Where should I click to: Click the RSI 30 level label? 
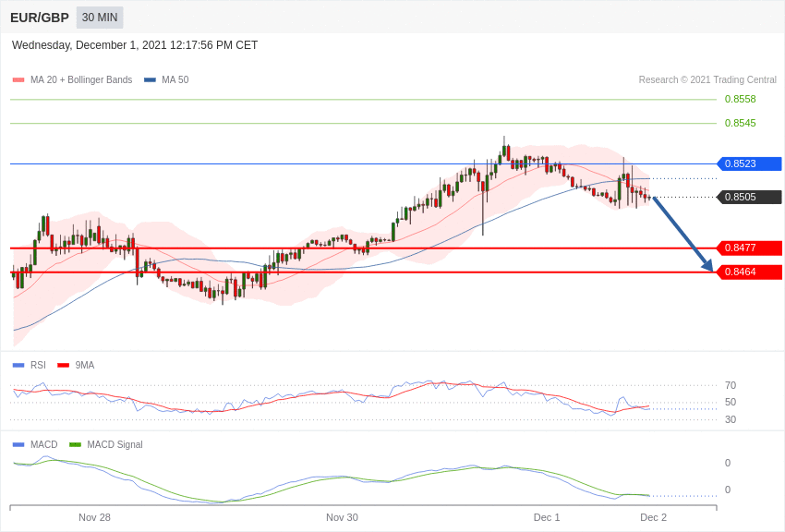click(731, 419)
